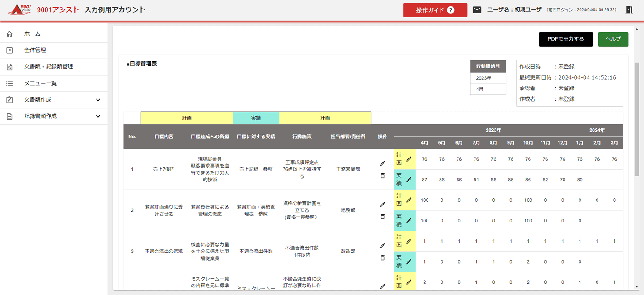644x295 pixels.
Task: Click the 製造部 department cell
Action: point(348,252)
